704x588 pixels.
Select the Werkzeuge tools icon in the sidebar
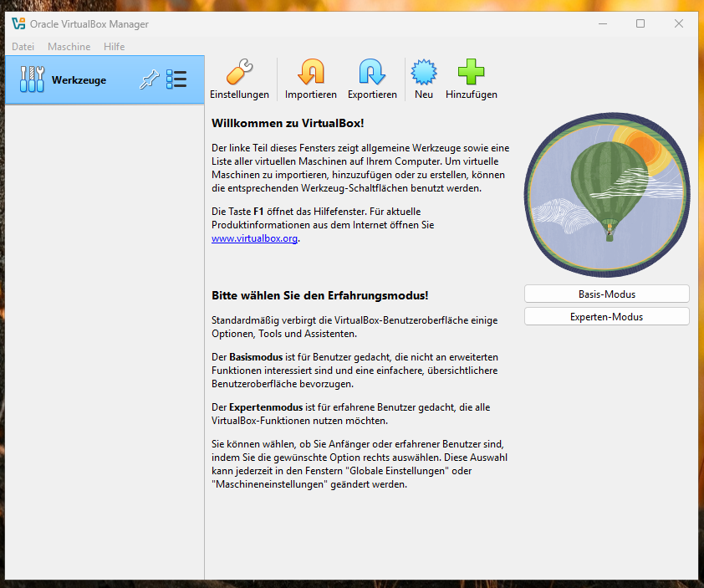coord(32,79)
